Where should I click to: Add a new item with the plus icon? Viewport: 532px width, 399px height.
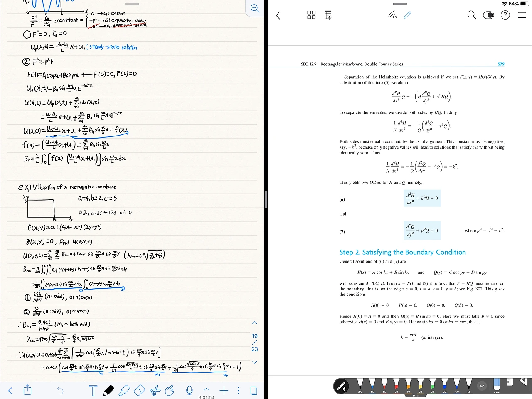click(224, 390)
